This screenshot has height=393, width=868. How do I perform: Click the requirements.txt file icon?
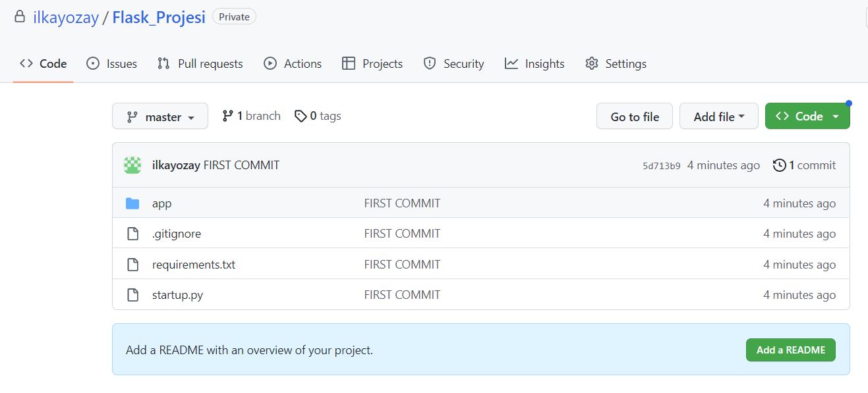click(x=132, y=265)
